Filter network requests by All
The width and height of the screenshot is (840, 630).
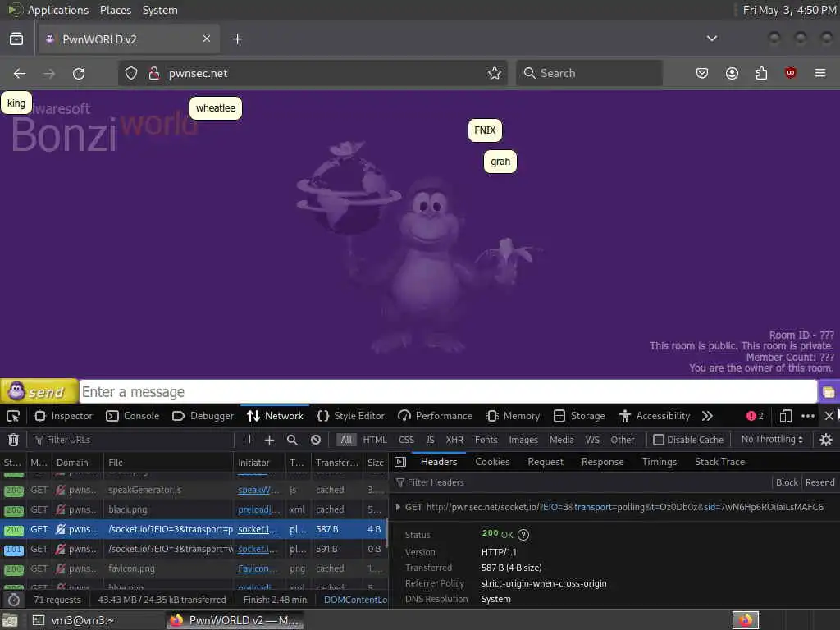(347, 440)
